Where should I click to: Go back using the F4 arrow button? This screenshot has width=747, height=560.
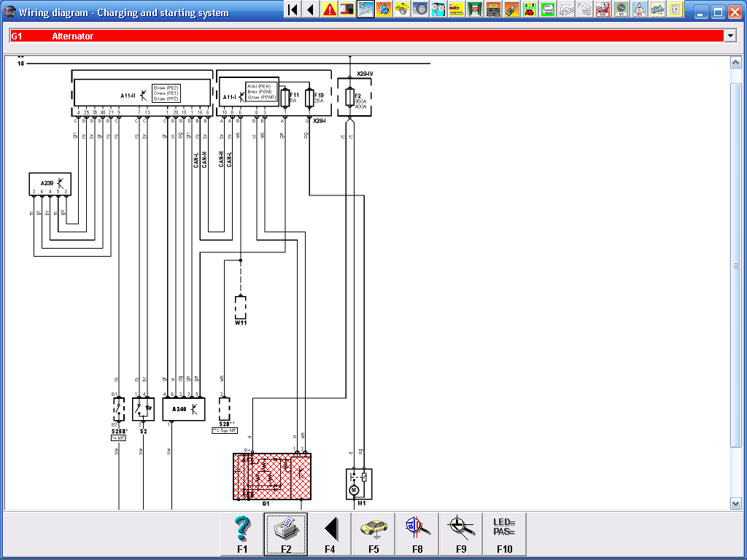pos(330,534)
